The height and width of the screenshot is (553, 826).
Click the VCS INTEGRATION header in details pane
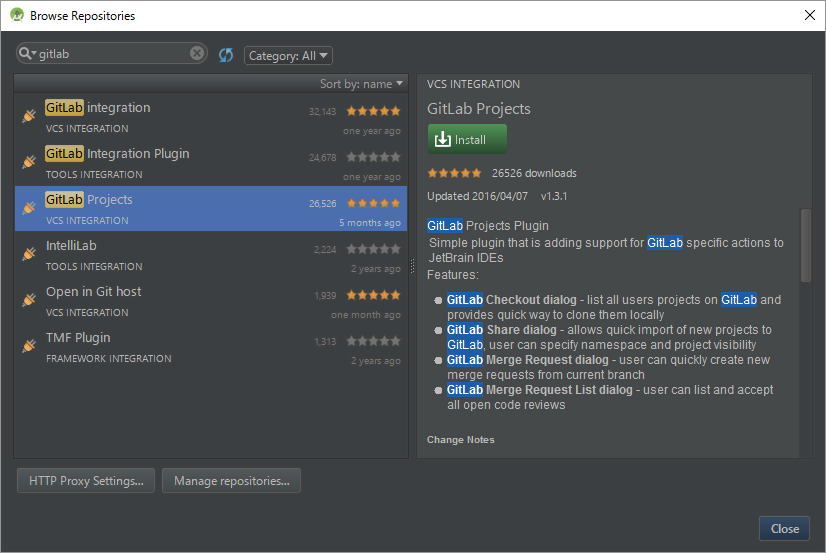(473, 84)
